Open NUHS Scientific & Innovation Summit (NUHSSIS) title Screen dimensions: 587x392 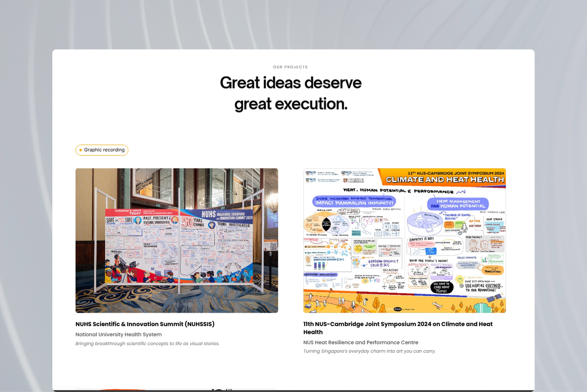point(145,324)
